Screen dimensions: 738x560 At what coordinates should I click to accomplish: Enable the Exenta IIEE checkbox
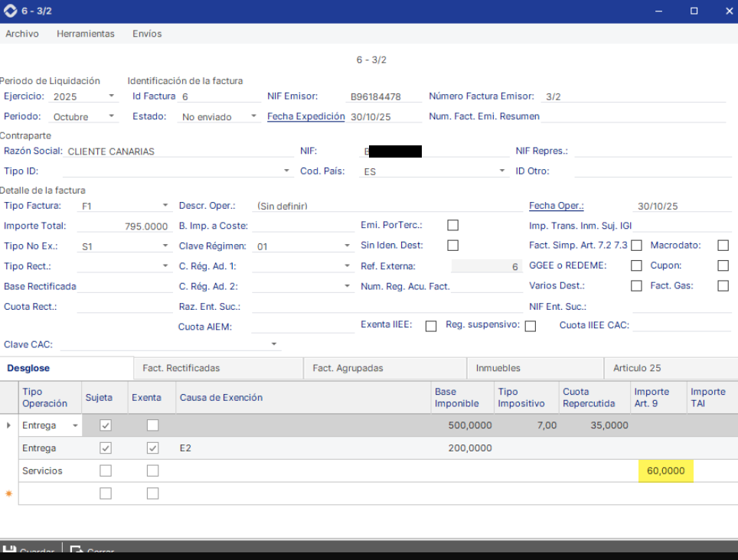tap(431, 327)
